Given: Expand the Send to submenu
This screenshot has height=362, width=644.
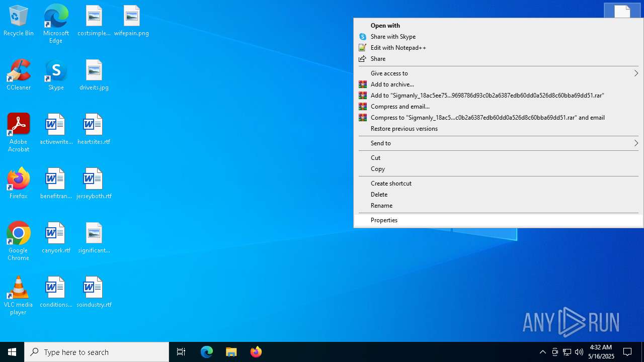Looking at the screenshot, I should click(x=498, y=143).
